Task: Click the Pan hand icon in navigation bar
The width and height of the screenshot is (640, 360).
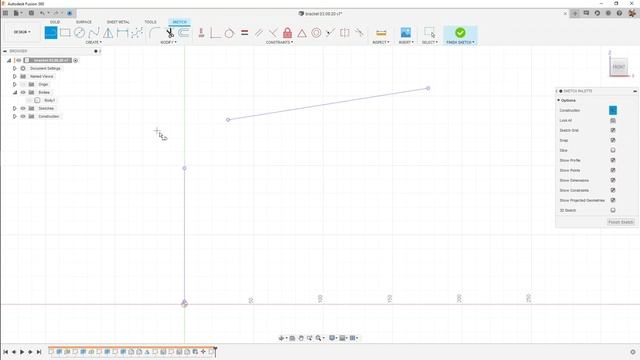Action: click(301, 338)
